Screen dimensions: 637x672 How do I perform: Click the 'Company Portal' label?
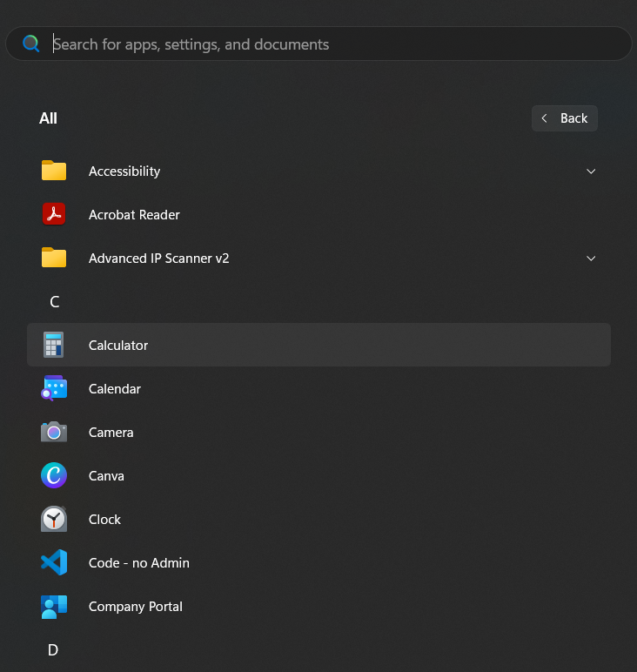click(x=136, y=607)
